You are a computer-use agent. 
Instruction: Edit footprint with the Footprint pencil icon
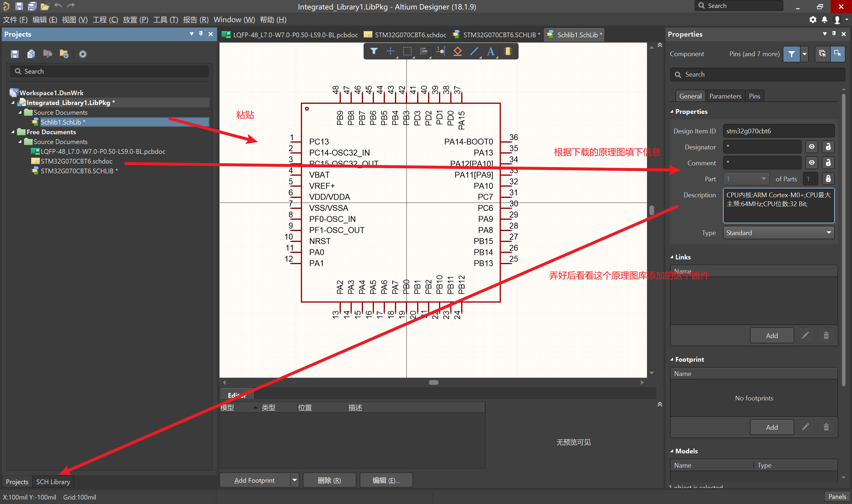click(x=805, y=427)
